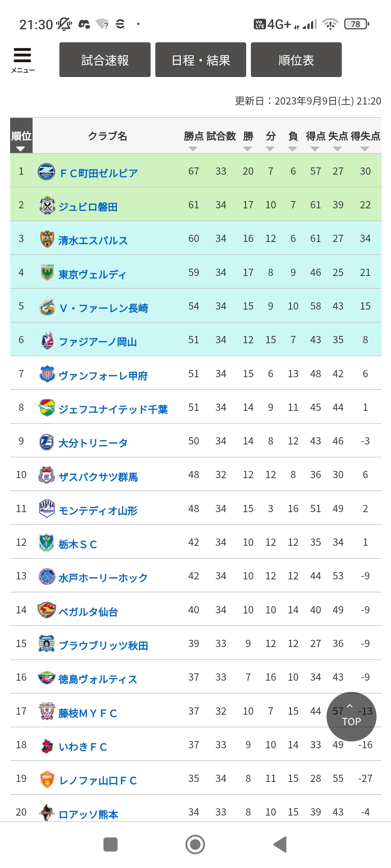Tap the ジュビロ磐田 club crest
391x868 pixels.
pyautogui.click(x=47, y=205)
